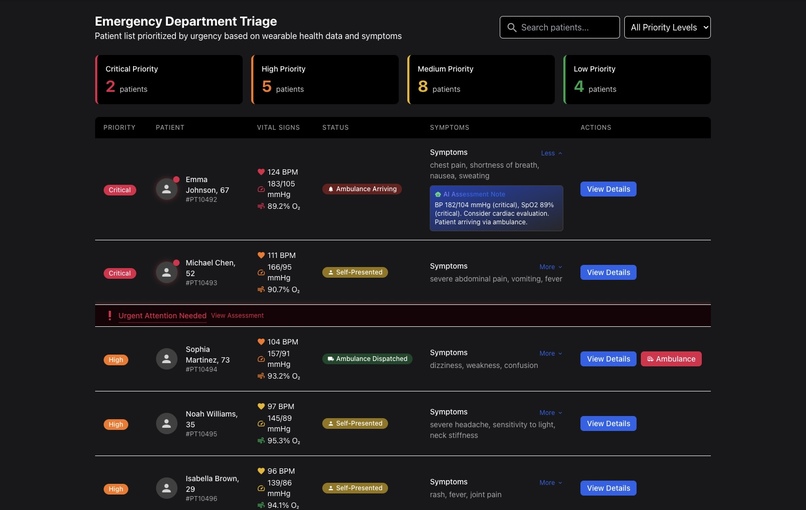The width and height of the screenshot is (806, 510).
Task: Click Sophia Martinez's avatar icon
Action: tap(167, 359)
